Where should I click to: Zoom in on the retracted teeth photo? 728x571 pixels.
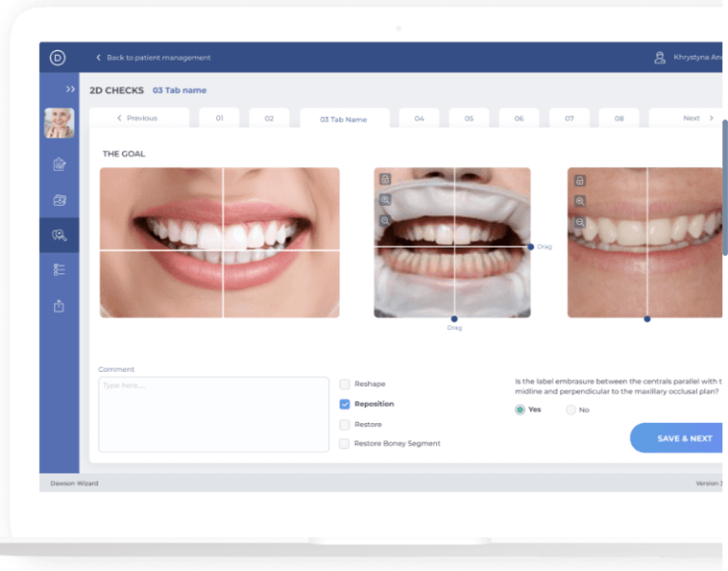[x=385, y=200]
